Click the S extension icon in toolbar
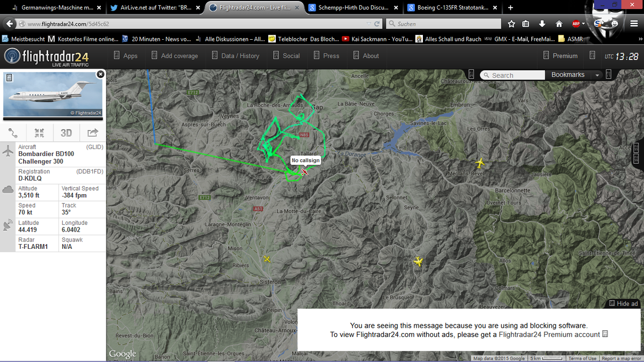644x362 pixels. [598, 24]
